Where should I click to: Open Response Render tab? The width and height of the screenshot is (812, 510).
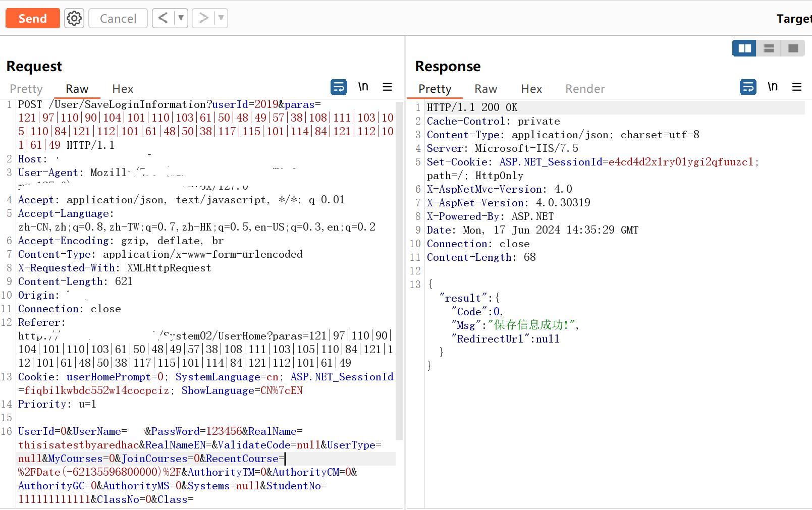click(x=585, y=89)
